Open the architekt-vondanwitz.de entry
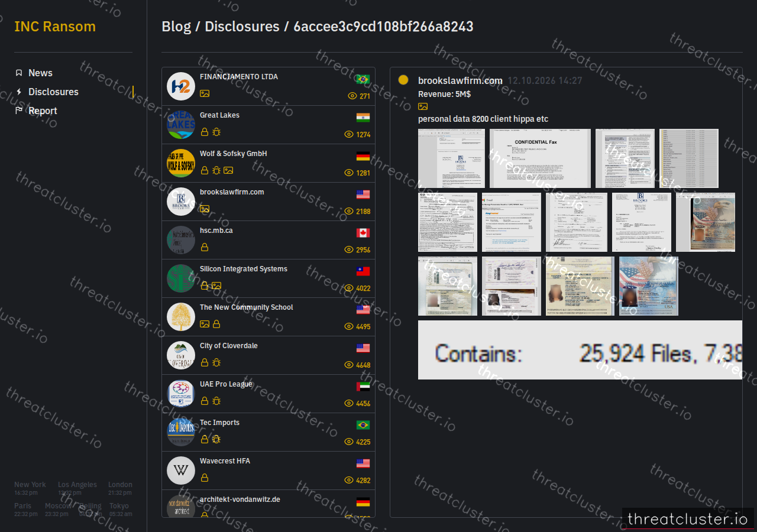The height and width of the screenshot is (532, 757). pos(268,504)
